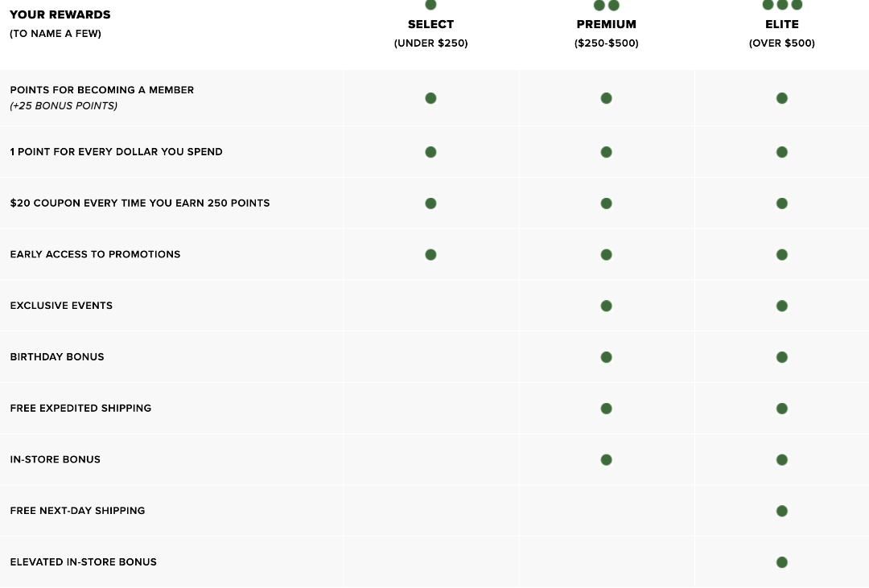Click Premium dot for Free Expedited Shipping
This screenshot has height=588, width=869.
click(x=607, y=409)
